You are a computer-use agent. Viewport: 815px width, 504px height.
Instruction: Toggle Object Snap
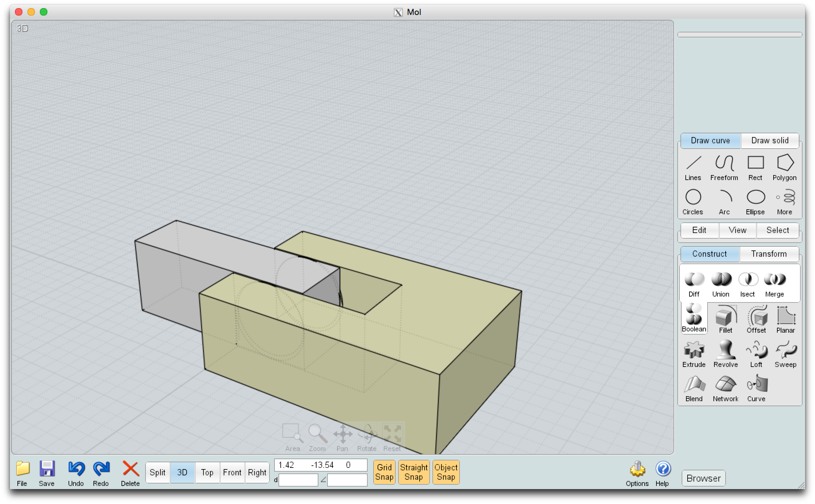point(446,472)
